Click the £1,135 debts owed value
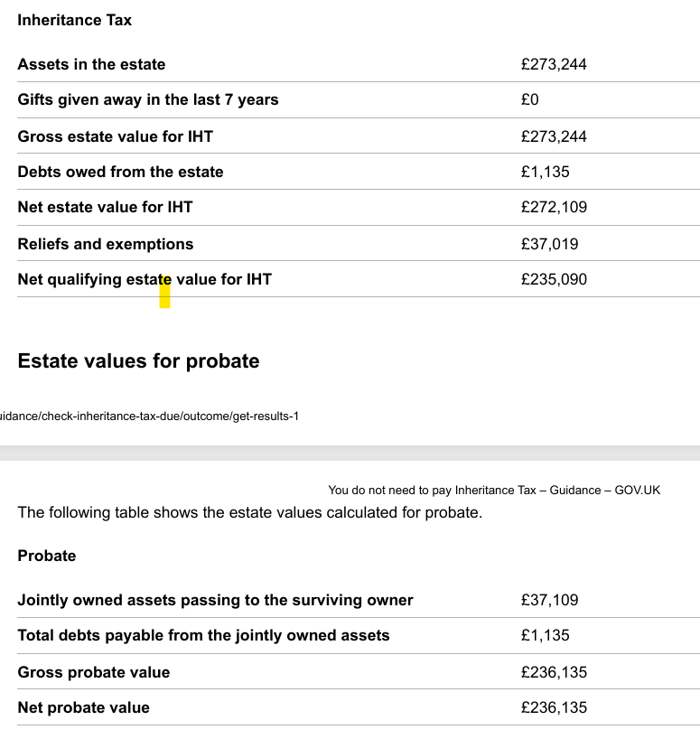The height and width of the screenshot is (739, 700). 545,172
